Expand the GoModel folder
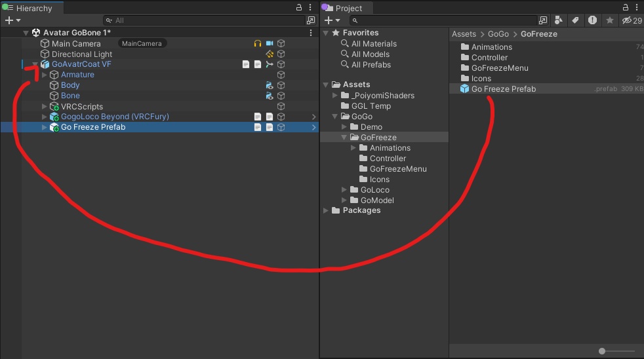644x359 pixels. 344,200
